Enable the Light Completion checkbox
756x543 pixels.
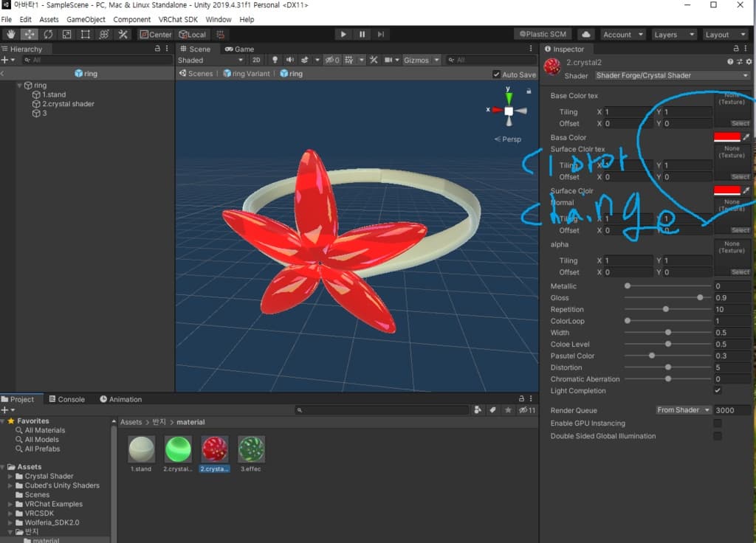718,390
